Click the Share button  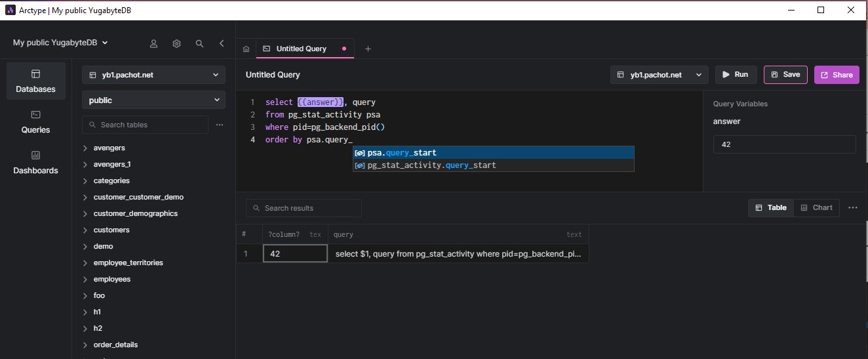(836, 75)
